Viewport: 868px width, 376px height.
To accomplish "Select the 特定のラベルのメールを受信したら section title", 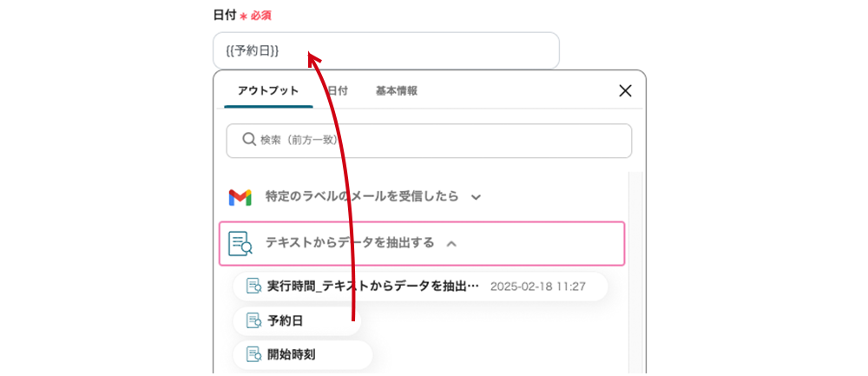I will pyautogui.click(x=361, y=197).
